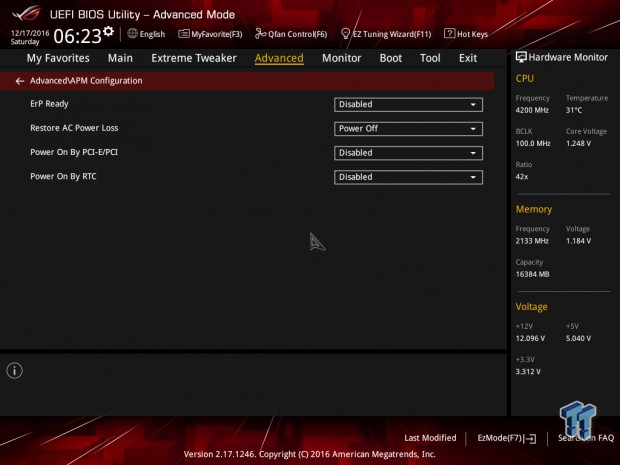Select Power On By PCI-E/PCI label

coord(74,152)
